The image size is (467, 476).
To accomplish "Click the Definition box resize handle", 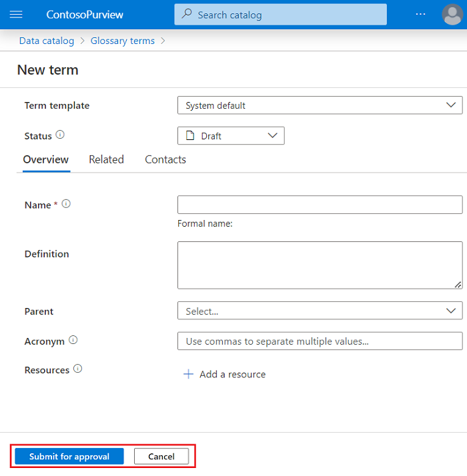I will [458, 285].
